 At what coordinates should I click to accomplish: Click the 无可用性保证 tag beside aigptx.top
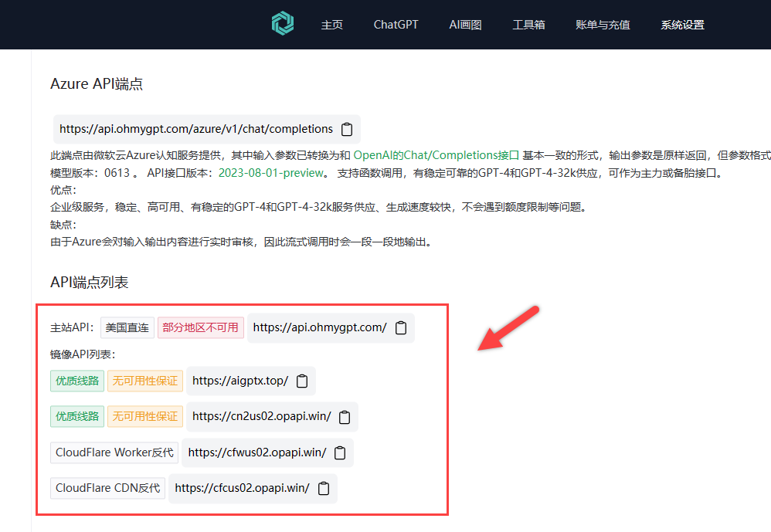click(x=145, y=381)
